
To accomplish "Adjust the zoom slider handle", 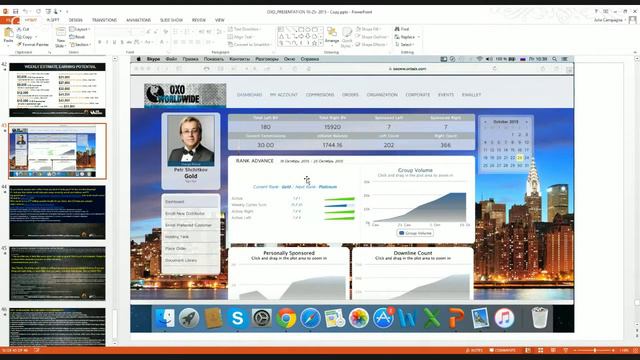I will (x=595, y=350).
